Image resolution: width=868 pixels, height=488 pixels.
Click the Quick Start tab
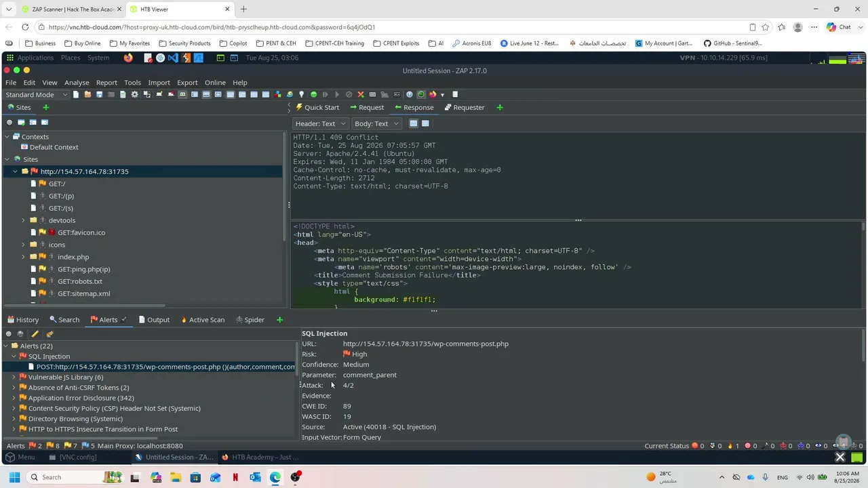coord(317,107)
